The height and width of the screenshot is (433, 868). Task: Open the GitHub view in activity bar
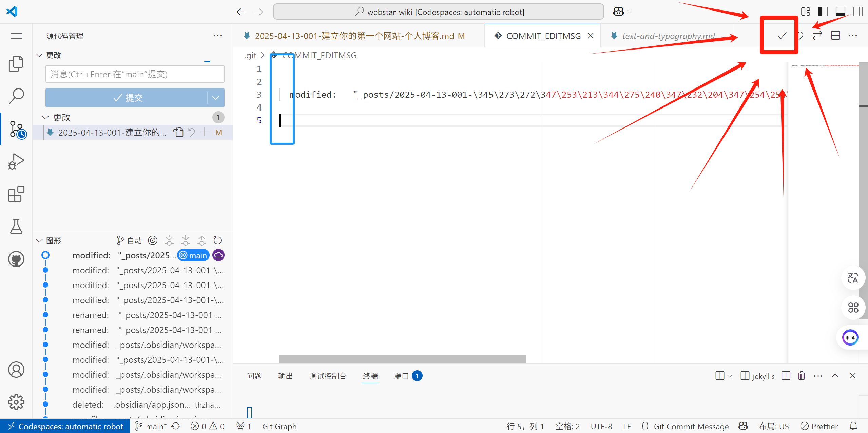tap(16, 259)
